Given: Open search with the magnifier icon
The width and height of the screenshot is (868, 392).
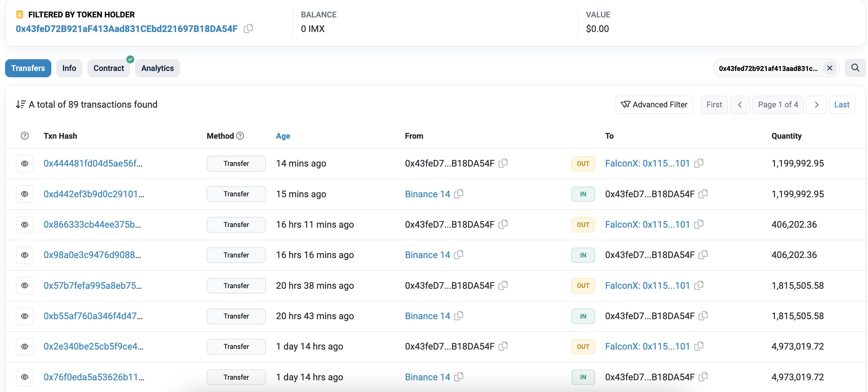Looking at the screenshot, I should pyautogui.click(x=855, y=68).
